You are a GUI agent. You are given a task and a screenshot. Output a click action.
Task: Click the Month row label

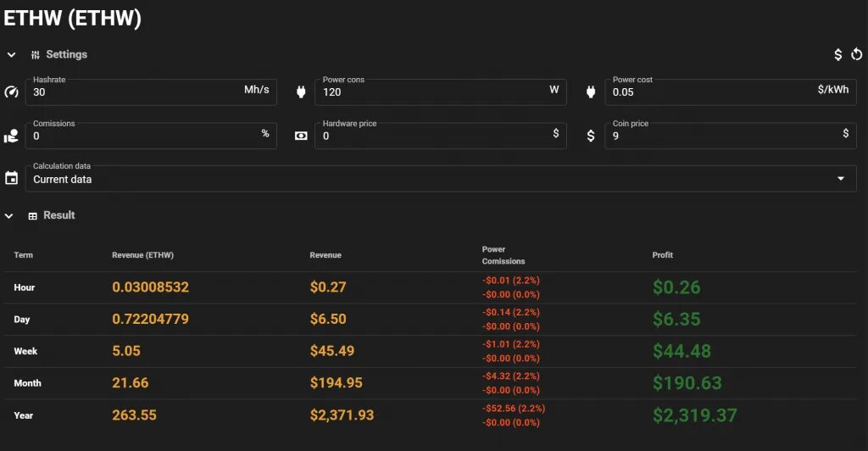28,383
